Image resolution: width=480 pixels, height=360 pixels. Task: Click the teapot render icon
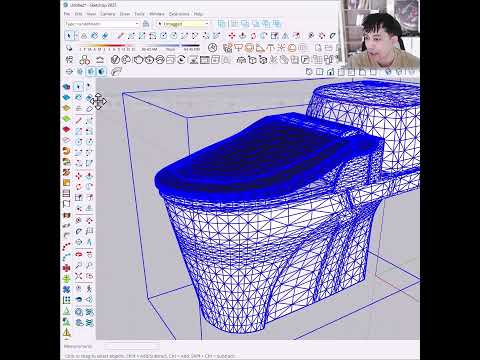coord(138,60)
